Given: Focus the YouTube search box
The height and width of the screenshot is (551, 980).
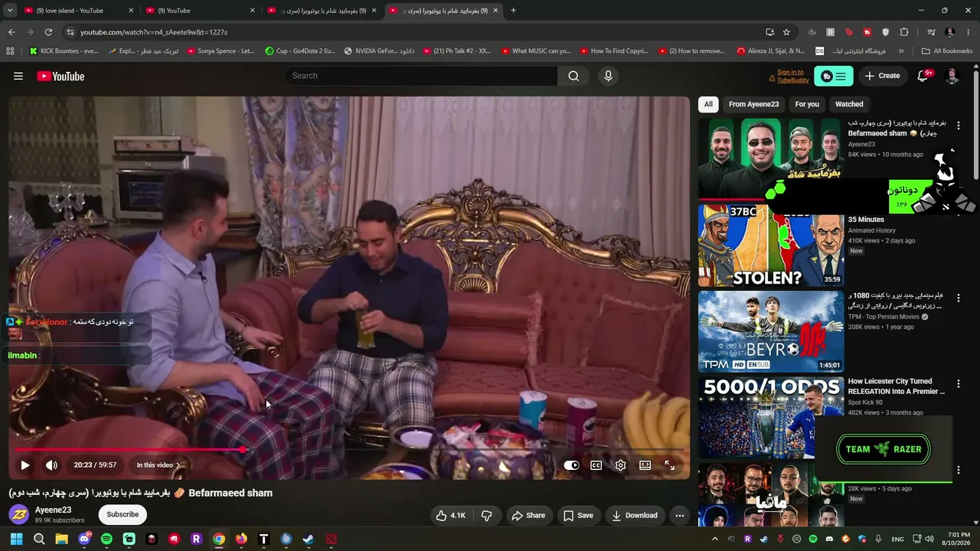Looking at the screenshot, I should (x=421, y=76).
